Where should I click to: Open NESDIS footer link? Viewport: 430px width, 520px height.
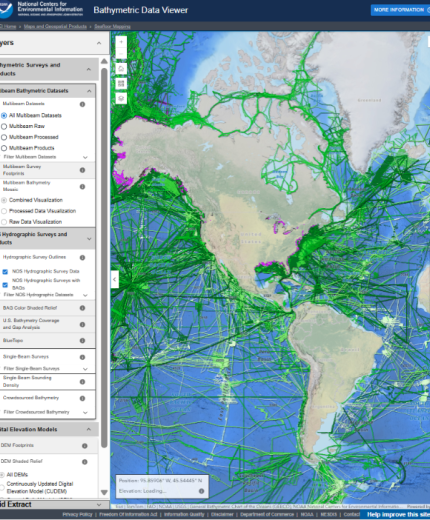329,514
